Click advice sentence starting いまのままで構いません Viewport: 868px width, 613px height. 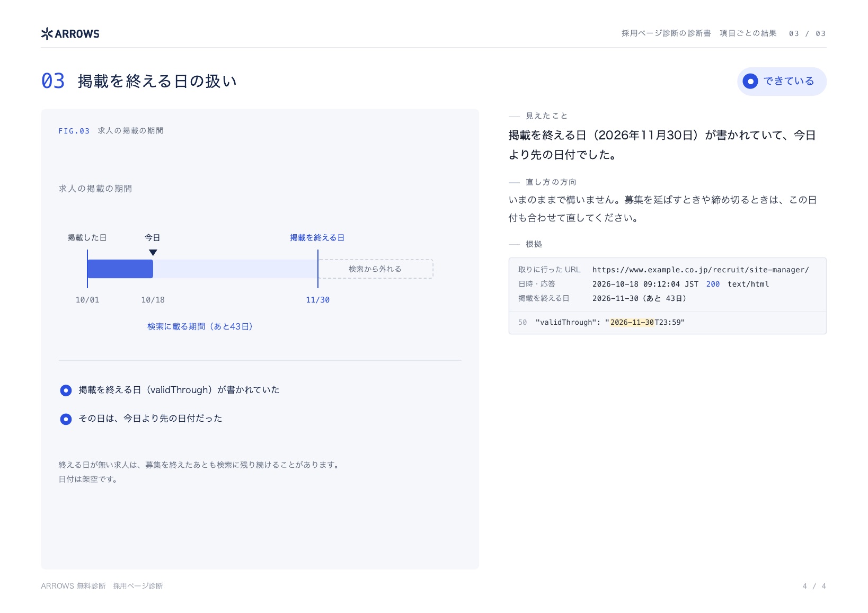662,209
